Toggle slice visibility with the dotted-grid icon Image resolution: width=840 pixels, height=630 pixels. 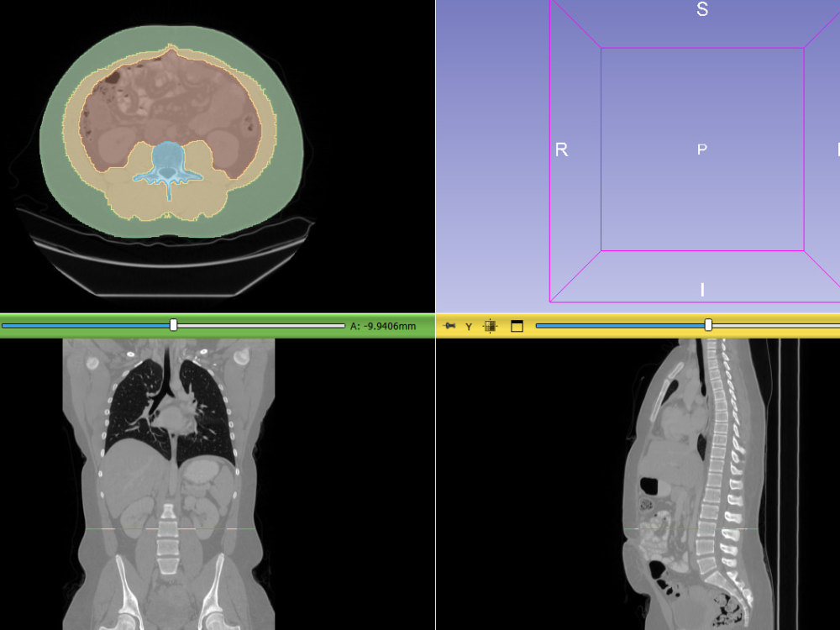[x=488, y=325]
